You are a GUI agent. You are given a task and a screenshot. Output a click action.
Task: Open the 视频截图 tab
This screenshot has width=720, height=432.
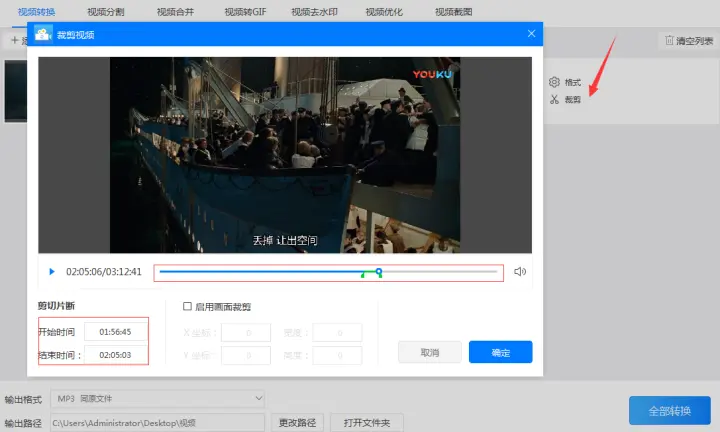[454, 11]
